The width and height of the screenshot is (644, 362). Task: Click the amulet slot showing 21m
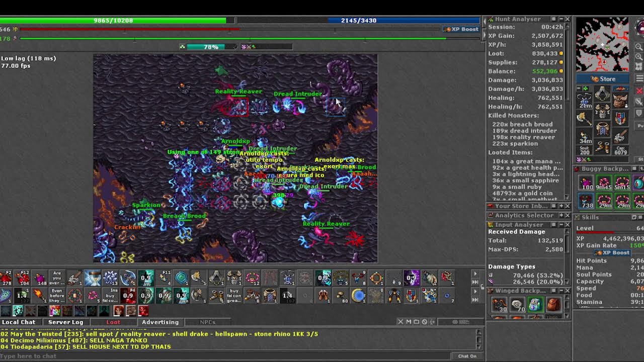584,100
